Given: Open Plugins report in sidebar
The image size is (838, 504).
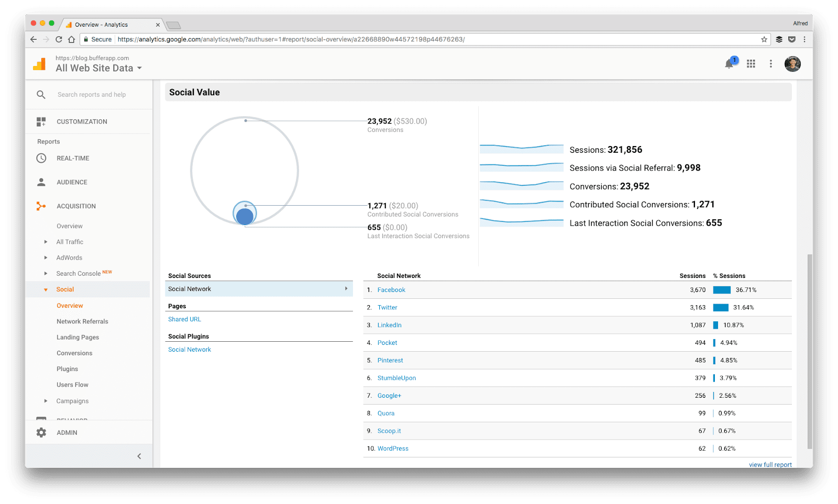Looking at the screenshot, I should click(x=67, y=369).
